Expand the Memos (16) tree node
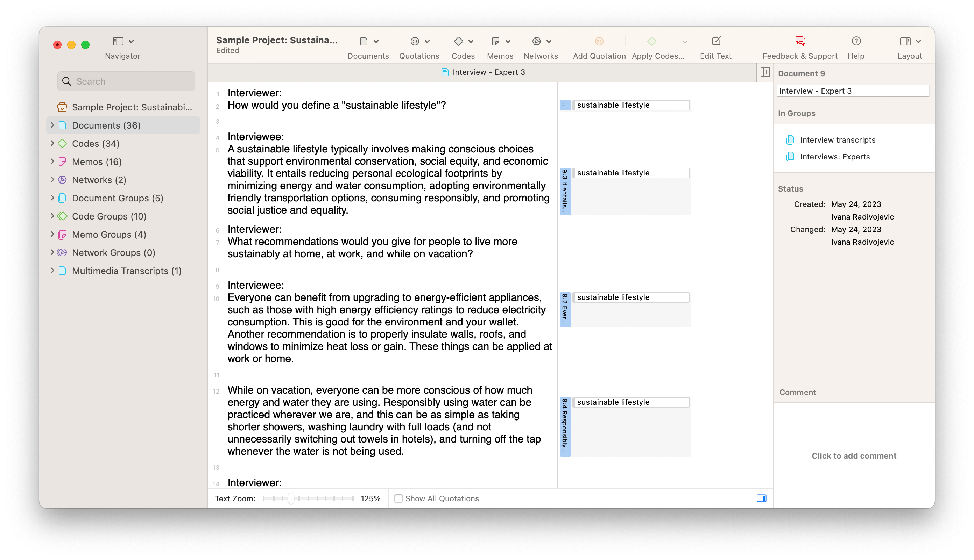The height and width of the screenshot is (560, 974). 52,161
